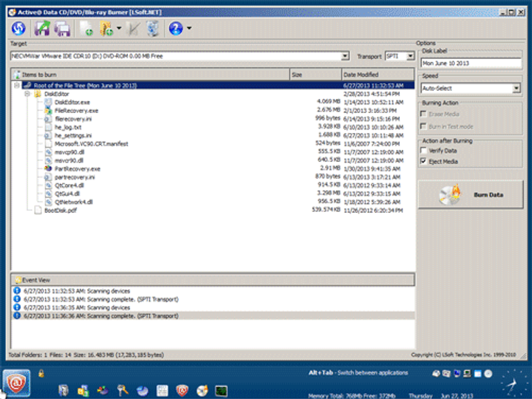Select the QtGui4.dll file
532x399 pixels.
coord(67,194)
